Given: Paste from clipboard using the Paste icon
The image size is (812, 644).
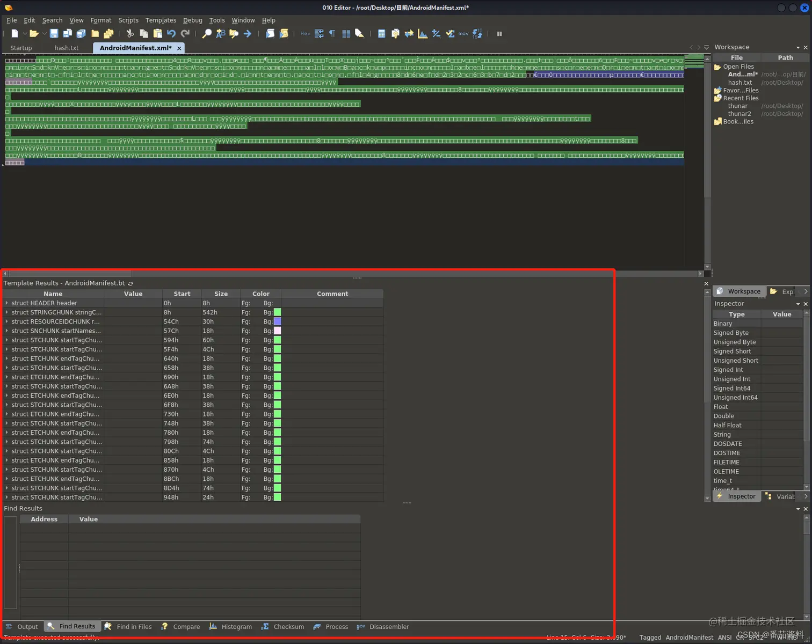Looking at the screenshot, I should coord(157,33).
